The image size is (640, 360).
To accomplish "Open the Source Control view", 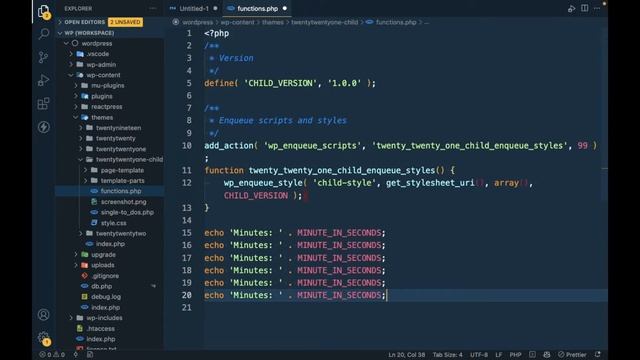I will coord(43,57).
